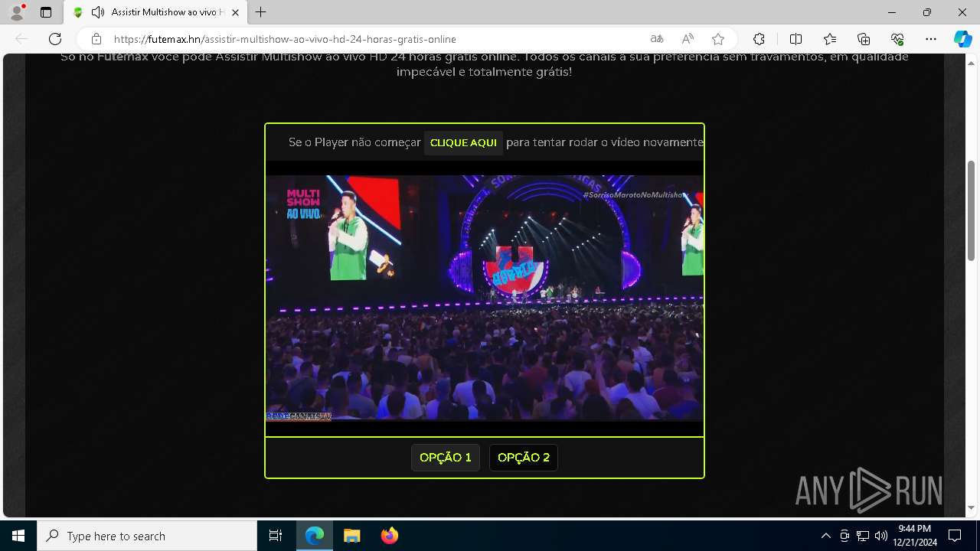Start Read aloud from address bar

688,39
